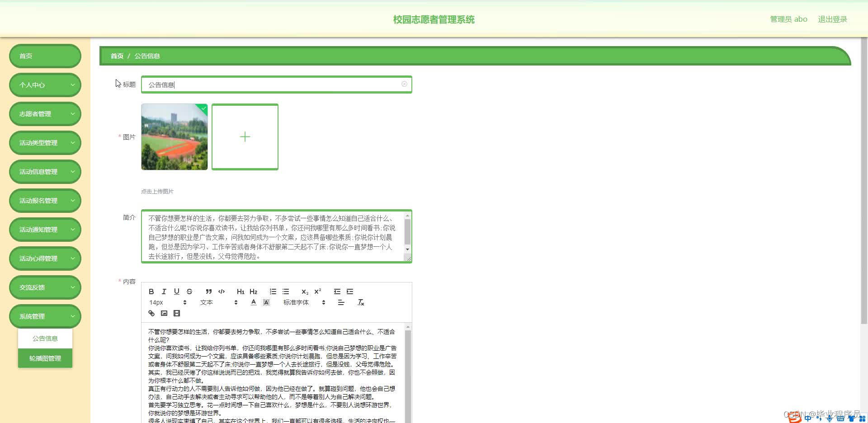Apply superscript formatting
The image size is (868, 423).
click(x=318, y=291)
